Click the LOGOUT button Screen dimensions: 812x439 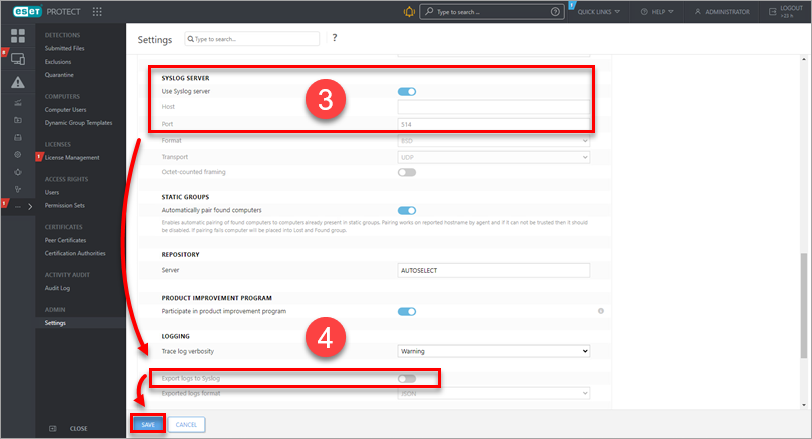point(786,11)
